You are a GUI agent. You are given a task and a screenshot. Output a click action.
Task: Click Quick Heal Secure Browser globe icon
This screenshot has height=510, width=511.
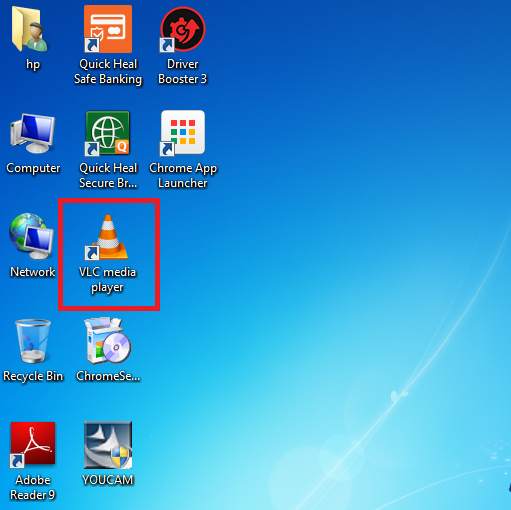[x=107, y=133]
